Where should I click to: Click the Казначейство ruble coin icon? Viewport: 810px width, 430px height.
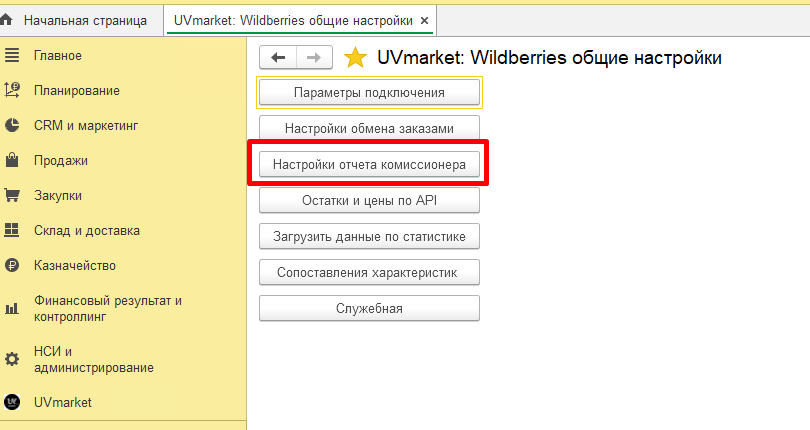point(12,266)
